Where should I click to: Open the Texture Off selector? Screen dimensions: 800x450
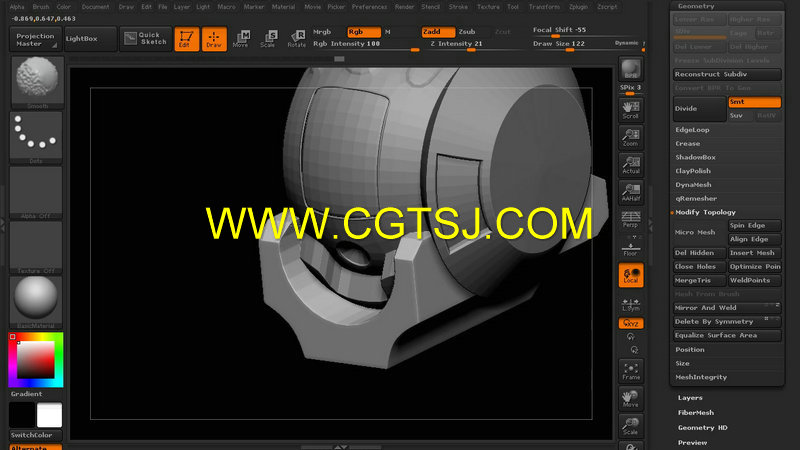click(36, 248)
